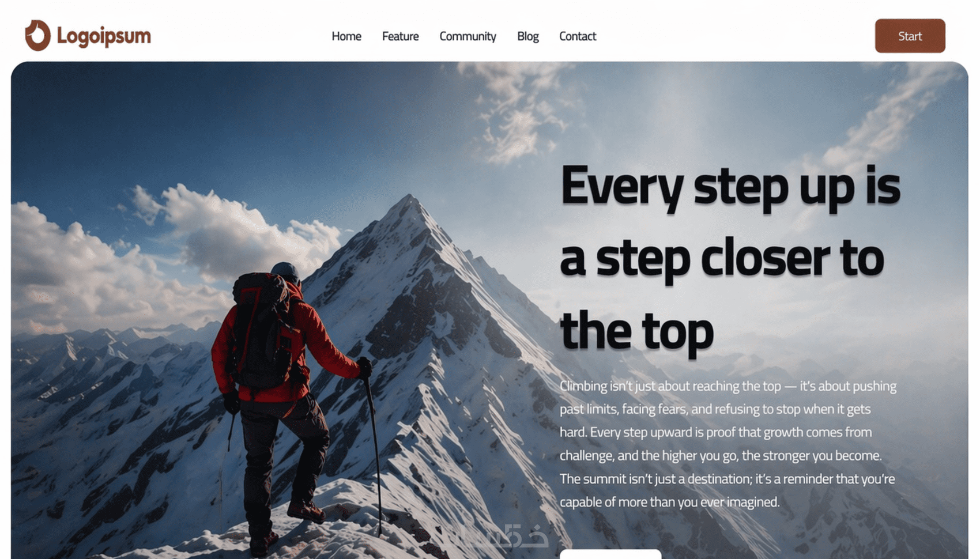Screen dimensions: 980x559
Task: Go to the Feature page link
Action: [x=400, y=36]
